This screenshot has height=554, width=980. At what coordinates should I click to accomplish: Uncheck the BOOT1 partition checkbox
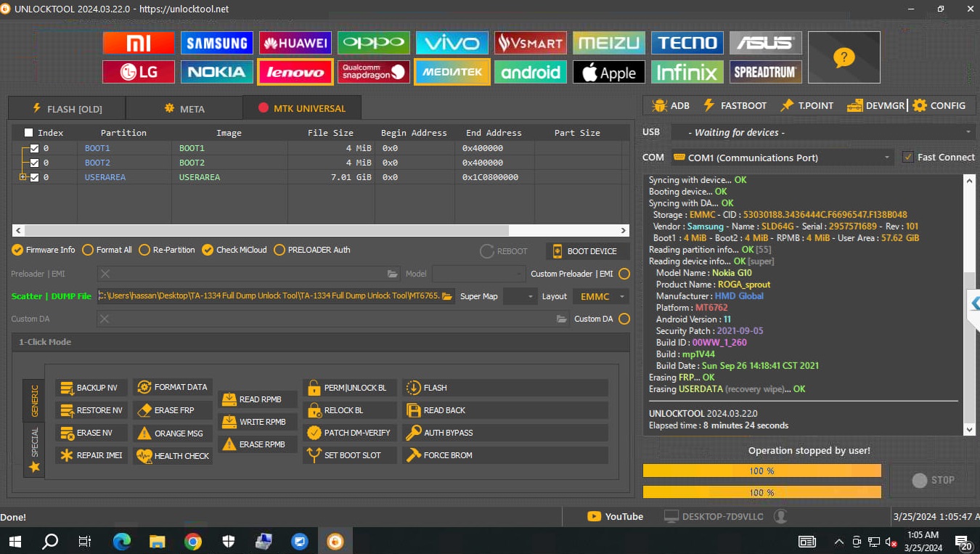pos(34,148)
